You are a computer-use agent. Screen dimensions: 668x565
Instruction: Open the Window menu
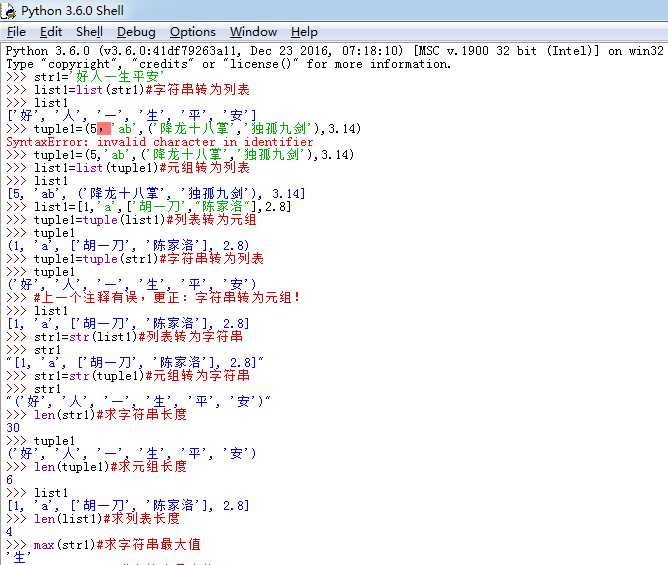[x=253, y=32]
